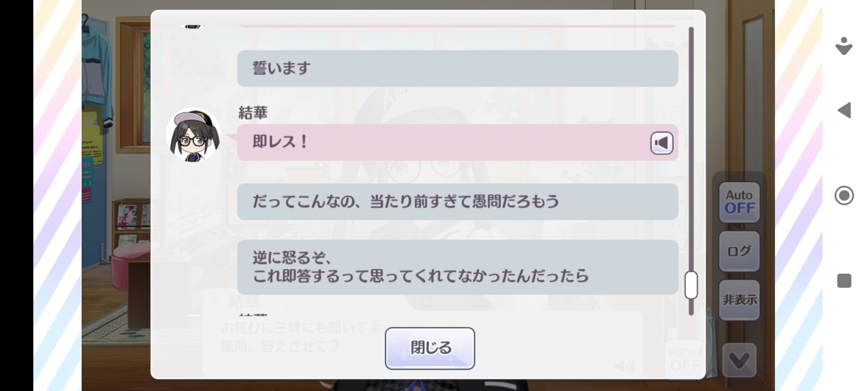Viewport: 868px width, 391px height.
Task: Open the ログ log button
Action: point(739,251)
